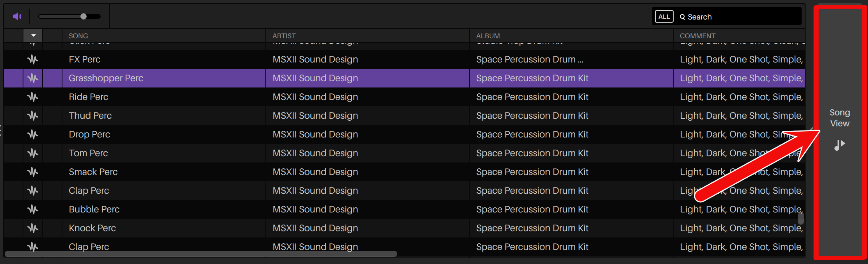Screen dimensions: 868x264
Task: Sort by the ALBUM column header
Action: tap(488, 36)
